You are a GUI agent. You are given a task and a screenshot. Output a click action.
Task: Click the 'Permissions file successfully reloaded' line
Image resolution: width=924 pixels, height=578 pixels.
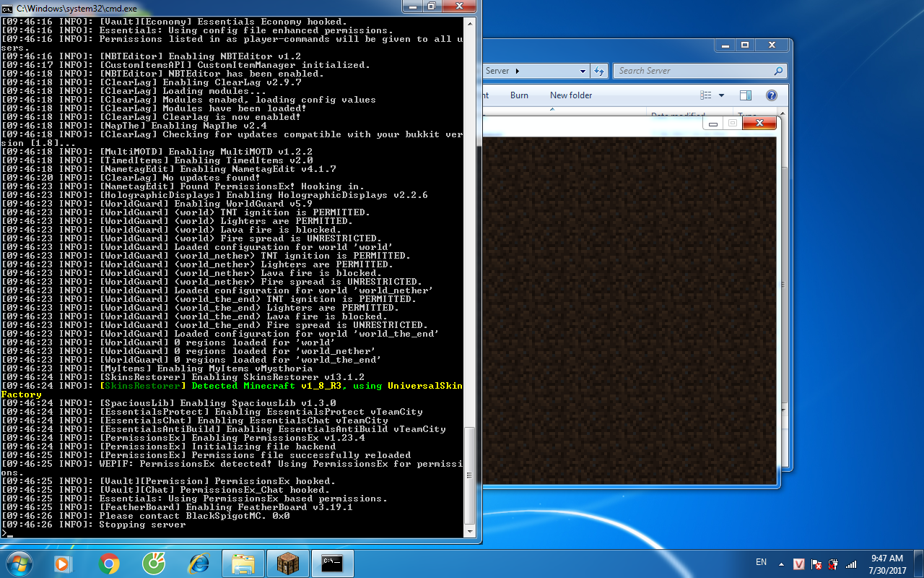pos(206,455)
